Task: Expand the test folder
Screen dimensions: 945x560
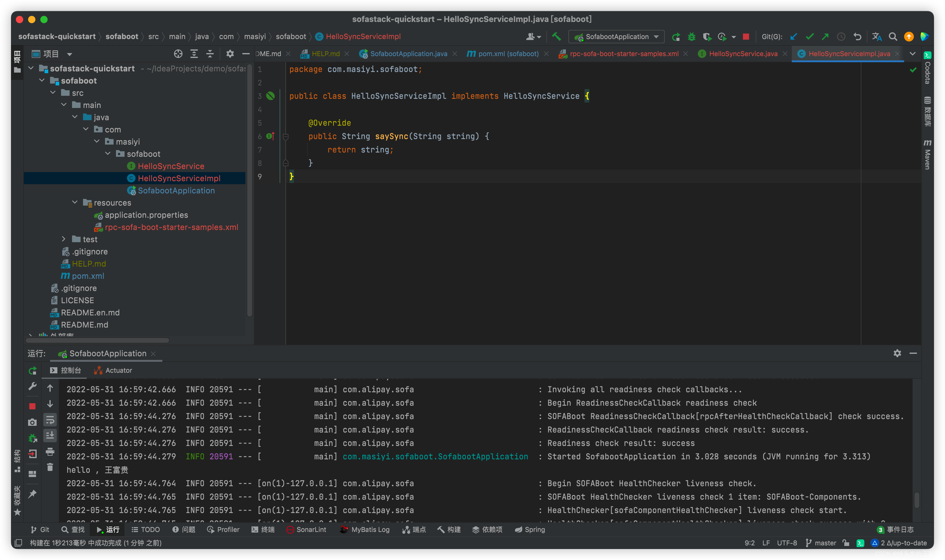Action: (64, 239)
